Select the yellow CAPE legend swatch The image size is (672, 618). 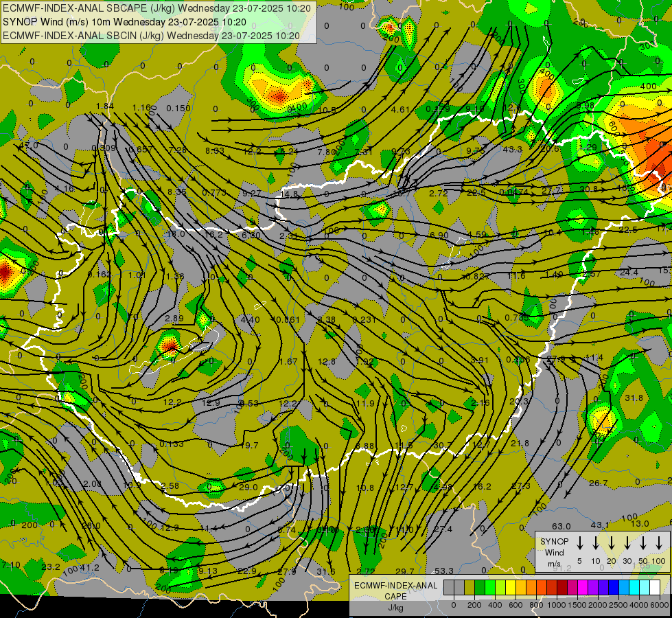coord(511,587)
